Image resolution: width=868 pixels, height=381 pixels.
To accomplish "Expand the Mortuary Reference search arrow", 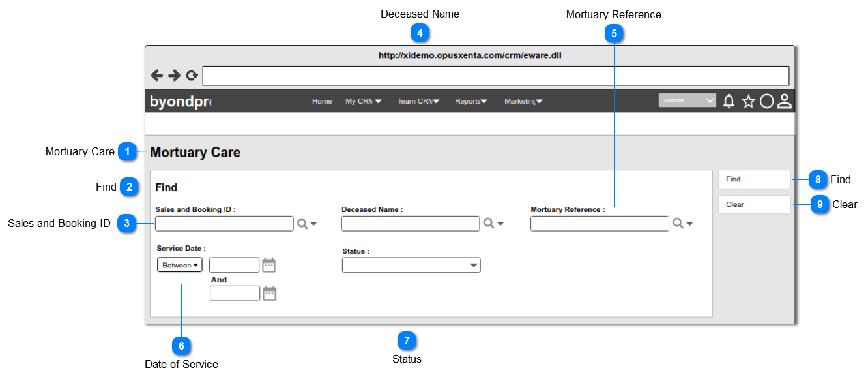I will click(x=689, y=224).
